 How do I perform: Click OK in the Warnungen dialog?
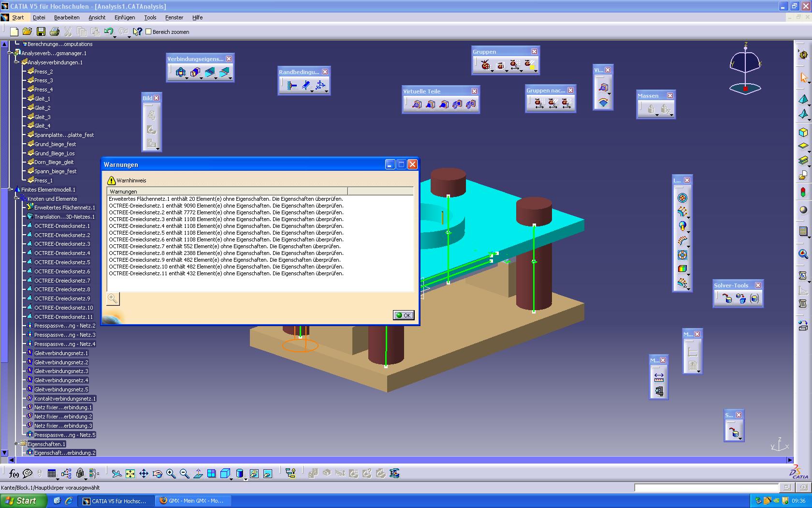404,315
